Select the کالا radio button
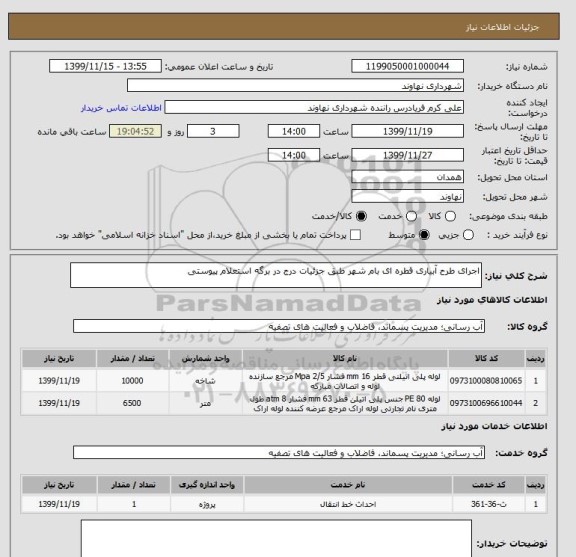 450,216
